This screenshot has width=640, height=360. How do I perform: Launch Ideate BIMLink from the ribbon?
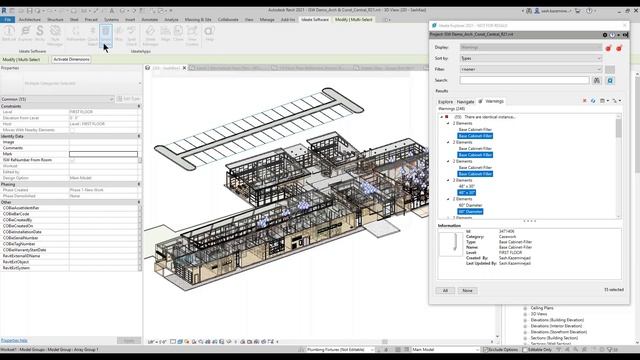pos(9,33)
